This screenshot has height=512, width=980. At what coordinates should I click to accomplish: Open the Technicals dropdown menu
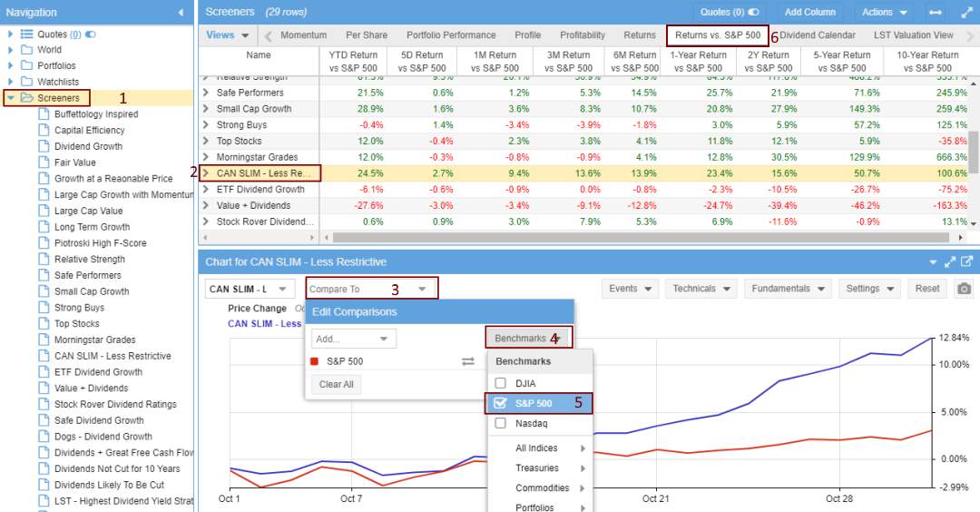point(701,289)
